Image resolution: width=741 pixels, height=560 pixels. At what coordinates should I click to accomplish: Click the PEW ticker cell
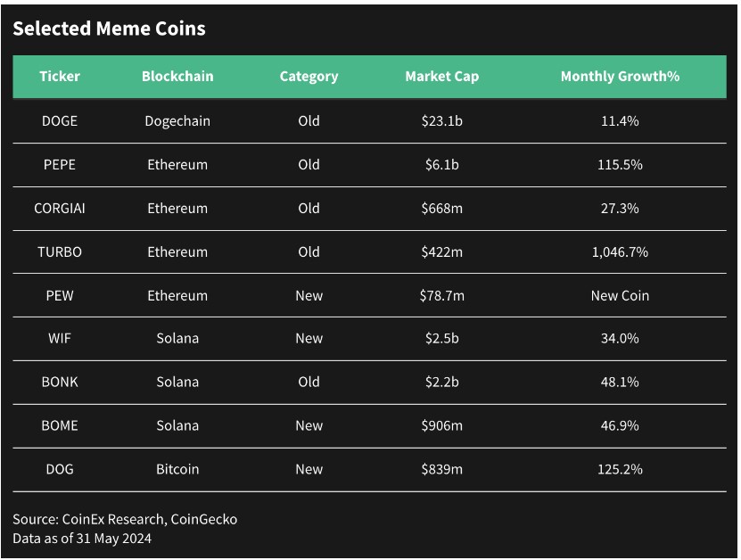[x=60, y=296]
